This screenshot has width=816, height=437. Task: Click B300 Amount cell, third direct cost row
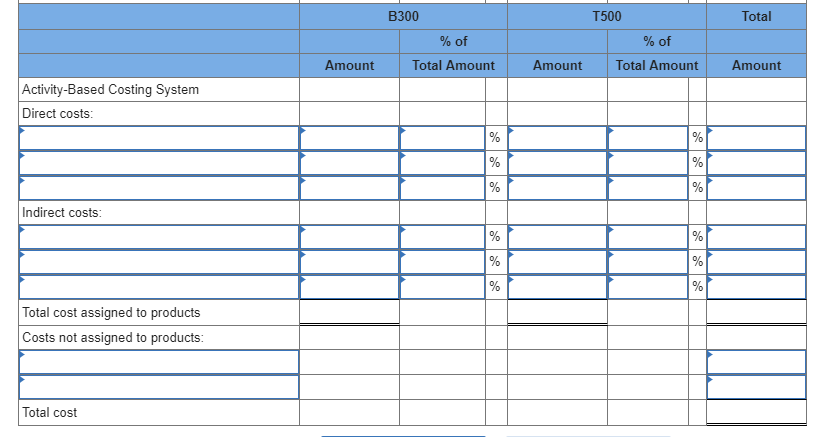click(349, 188)
